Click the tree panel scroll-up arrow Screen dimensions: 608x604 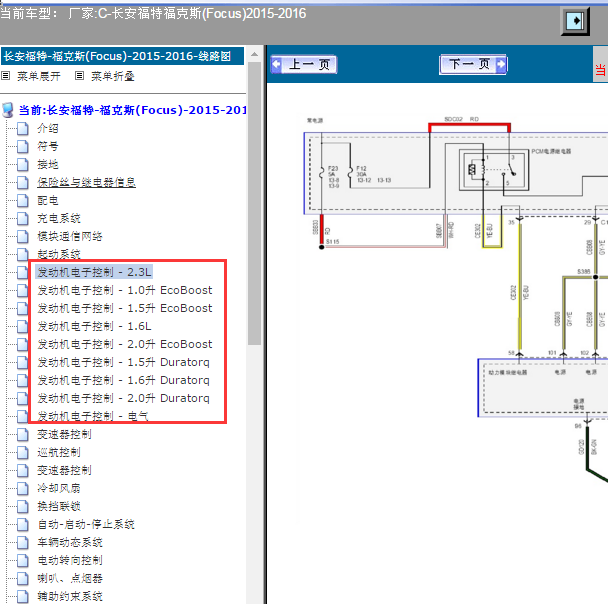[254, 54]
